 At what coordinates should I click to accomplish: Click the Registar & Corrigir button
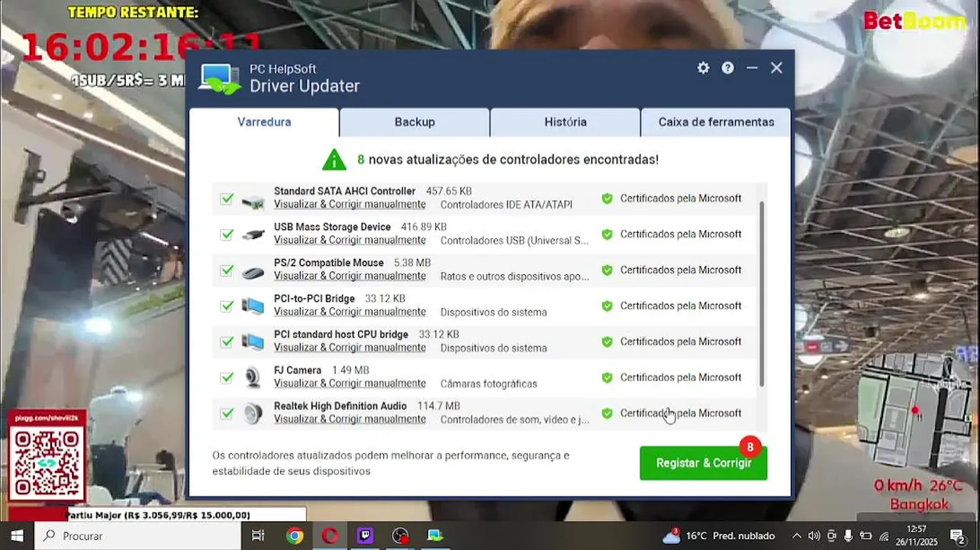coord(703,463)
